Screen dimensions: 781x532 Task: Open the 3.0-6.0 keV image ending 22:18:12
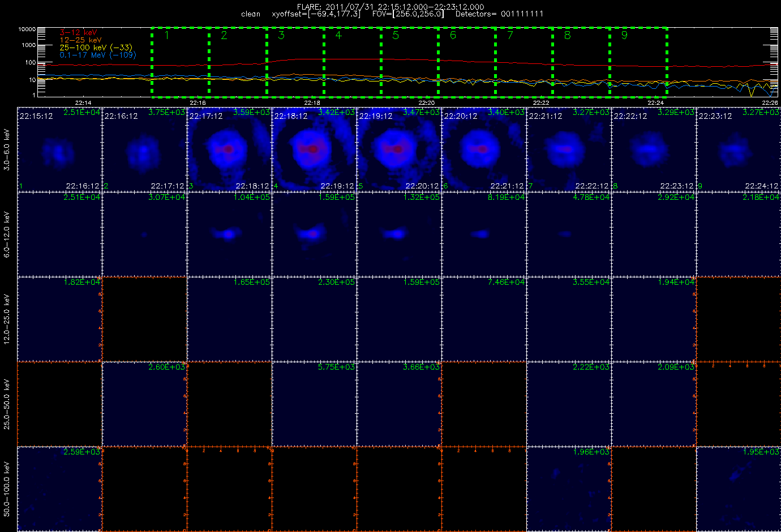tap(229, 149)
